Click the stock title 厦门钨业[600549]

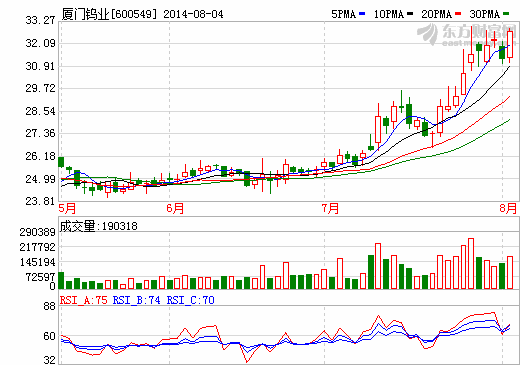(x=109, y=14)
